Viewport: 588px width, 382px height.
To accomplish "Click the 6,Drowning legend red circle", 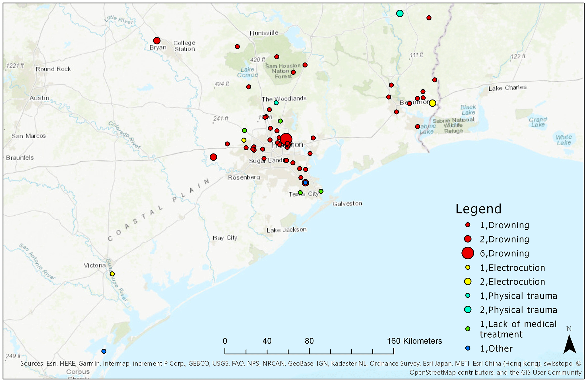I will 467,253.
